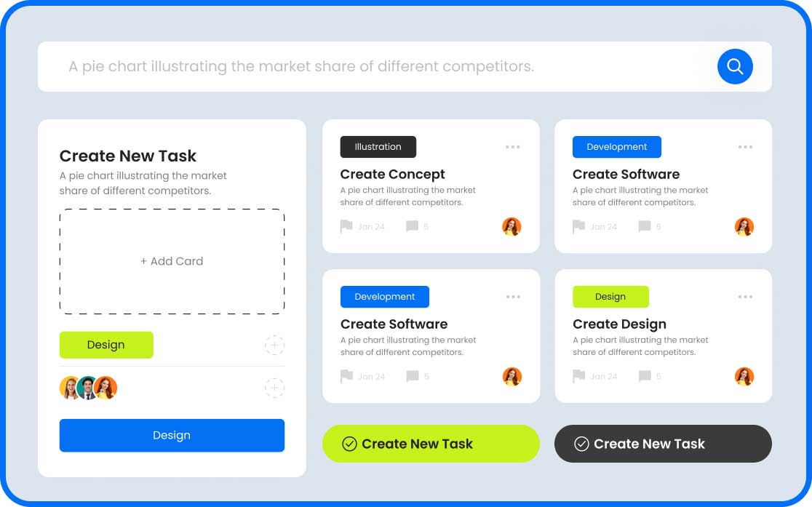Click the dashed plus circle beside member avatars

click(x=274, y=388)
